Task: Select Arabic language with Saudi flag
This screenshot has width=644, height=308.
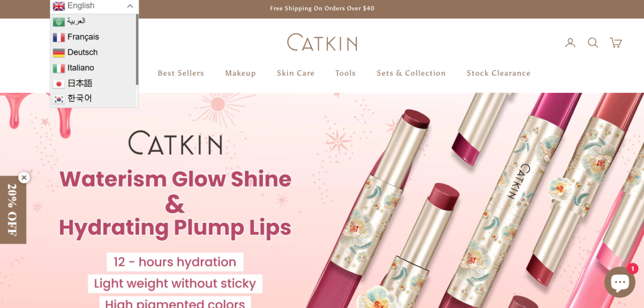Action: pyautogui.click(x=94, y=21)
